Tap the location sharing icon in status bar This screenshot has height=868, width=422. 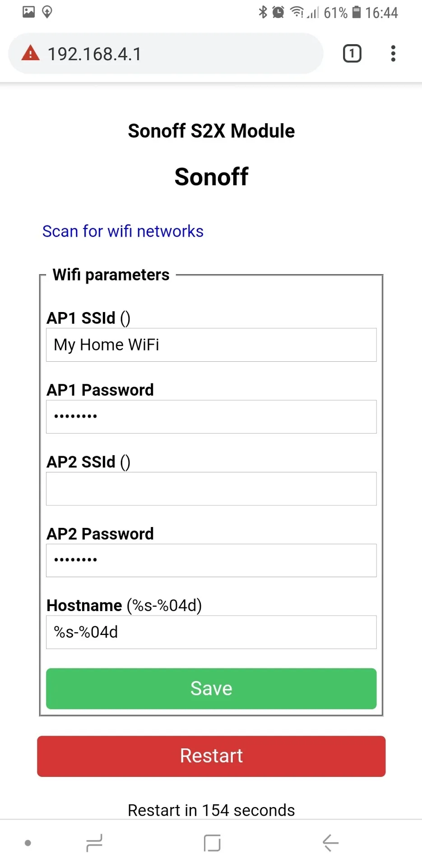(47, 12)
